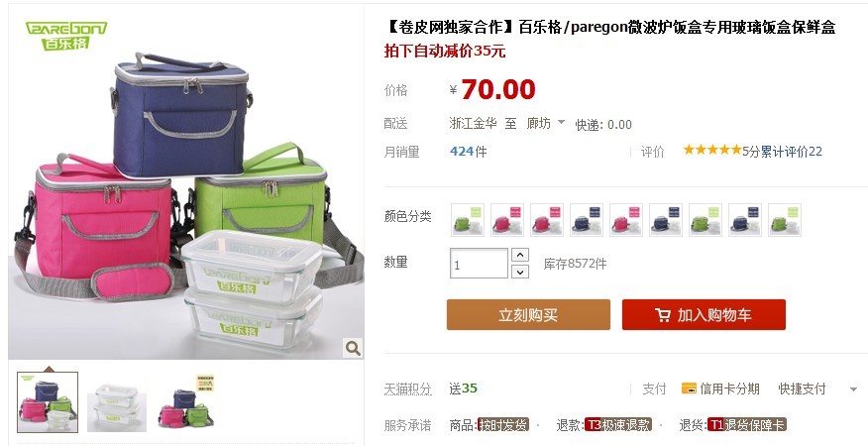Select the first green bag color option
The height and width of the screenshot is (446, 868).
(x=468, y=220)
